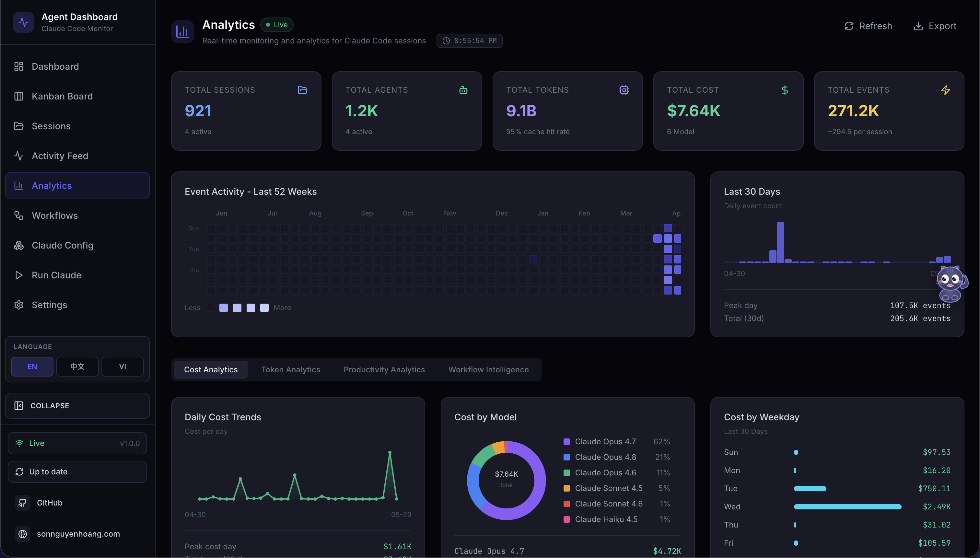The width and height of the screenshot is (980, 558).
Task: Open the Cost Analytics tab
Action: pos(211,370)
